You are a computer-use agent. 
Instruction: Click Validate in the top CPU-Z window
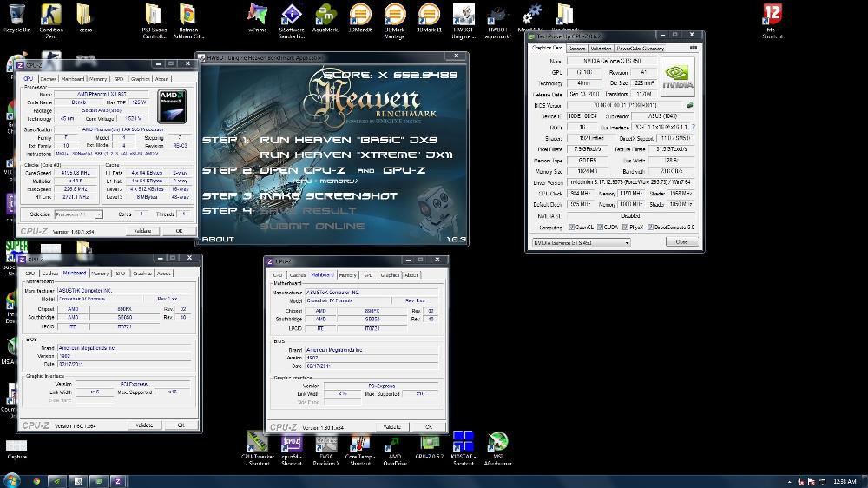tap(143, 231)
